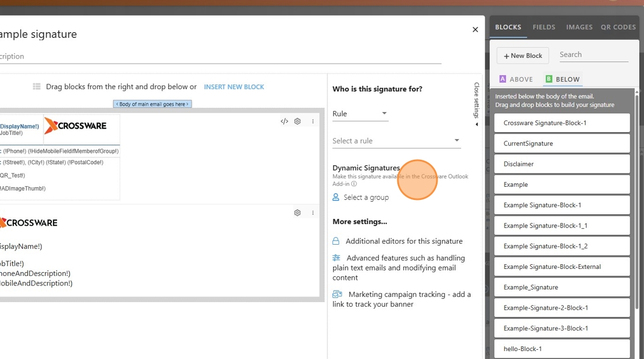The height and width of the screenshot is (359, 644).
Task: Open Additional editors for this signature
Action: point(404,241)
